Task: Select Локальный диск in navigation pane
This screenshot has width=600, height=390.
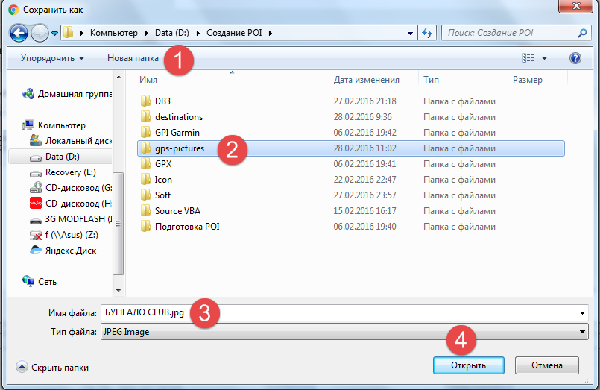Action: 71,141
